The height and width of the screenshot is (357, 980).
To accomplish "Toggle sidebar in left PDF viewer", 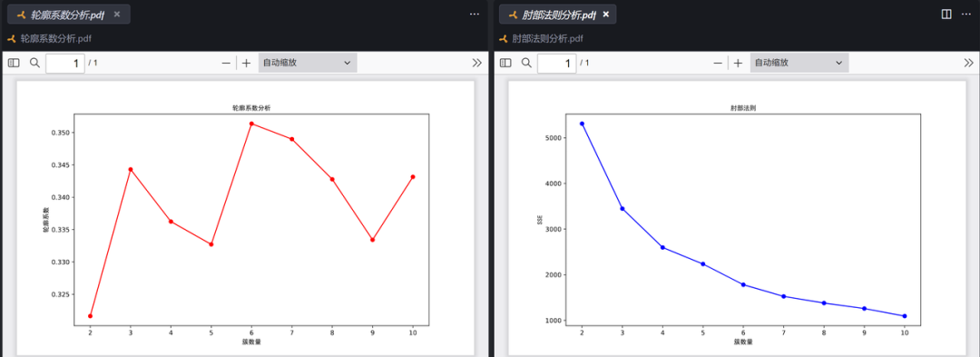I will coord(14,63).
